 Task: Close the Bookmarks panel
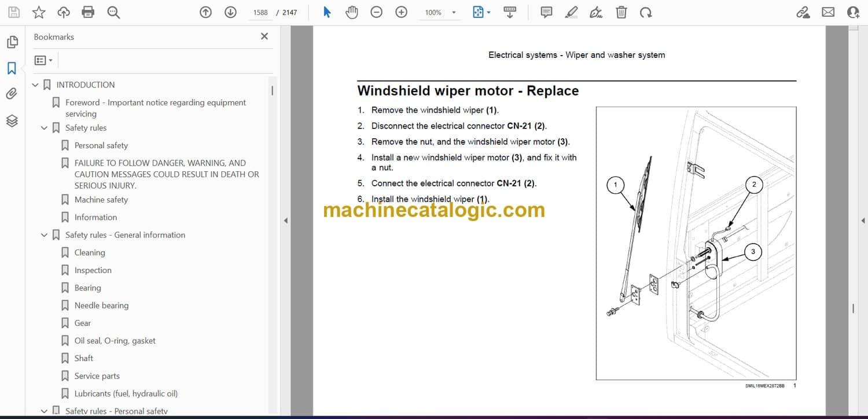pyautogui.click(x=264, y=36)
